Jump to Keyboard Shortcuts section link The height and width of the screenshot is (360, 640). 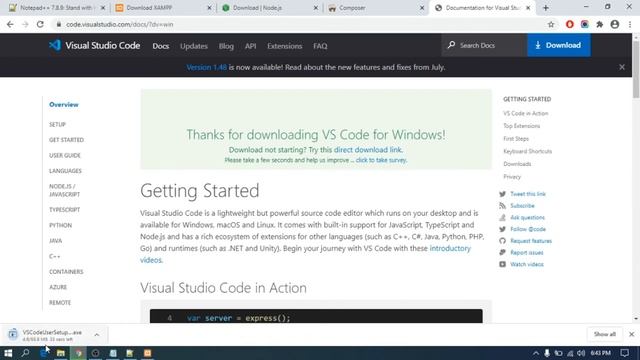pos(527,151)
